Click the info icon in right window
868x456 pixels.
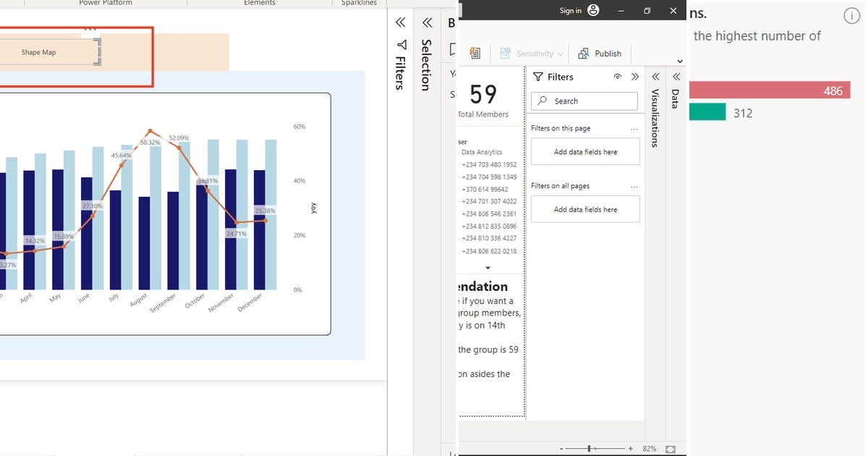click(x=851, y=16)
